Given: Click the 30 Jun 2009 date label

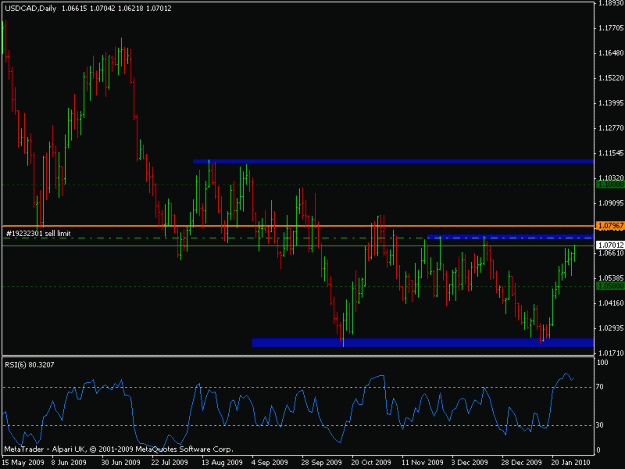Looking at the screenshot, I should [x=121, y=463].
